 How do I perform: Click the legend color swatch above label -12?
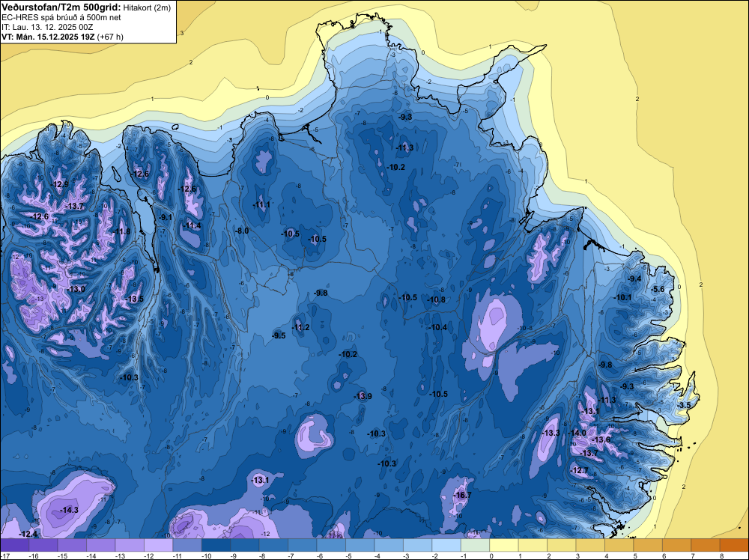coord(158,545)
